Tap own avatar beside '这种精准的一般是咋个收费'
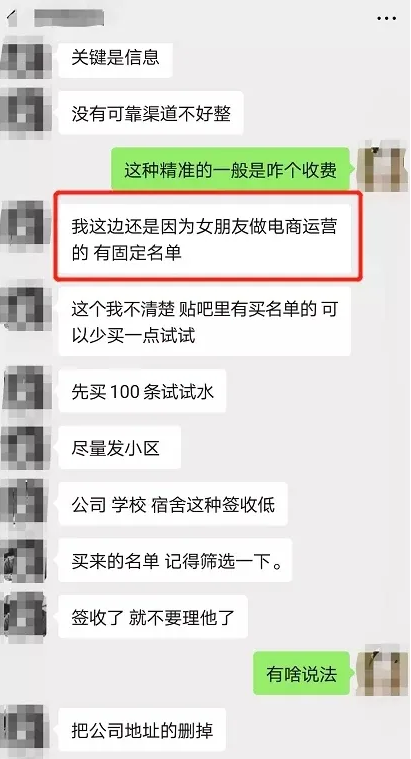Image resolution: width=411 pixels, height=759 pixels. 382,166
